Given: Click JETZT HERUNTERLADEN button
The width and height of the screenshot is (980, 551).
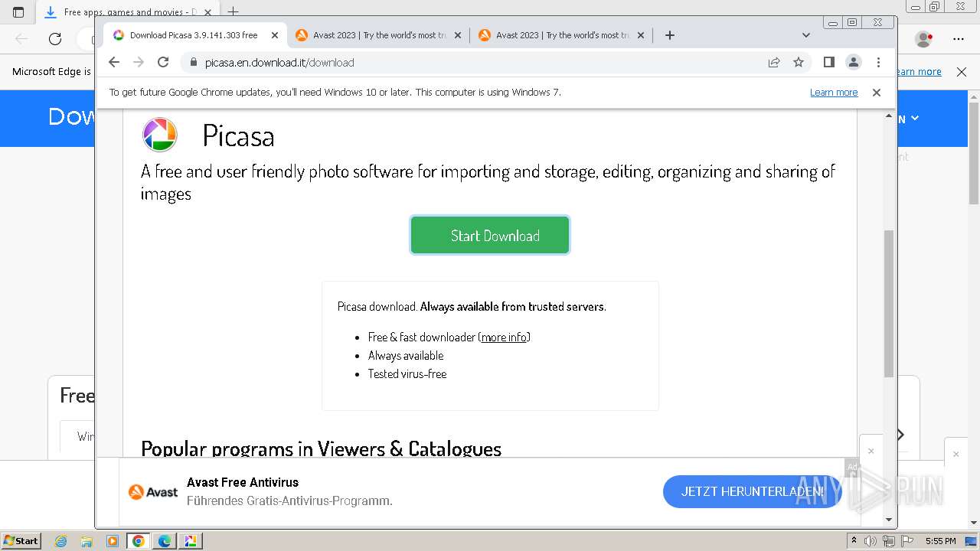Looking at the screenshot, I should click(x=753, y=491).
